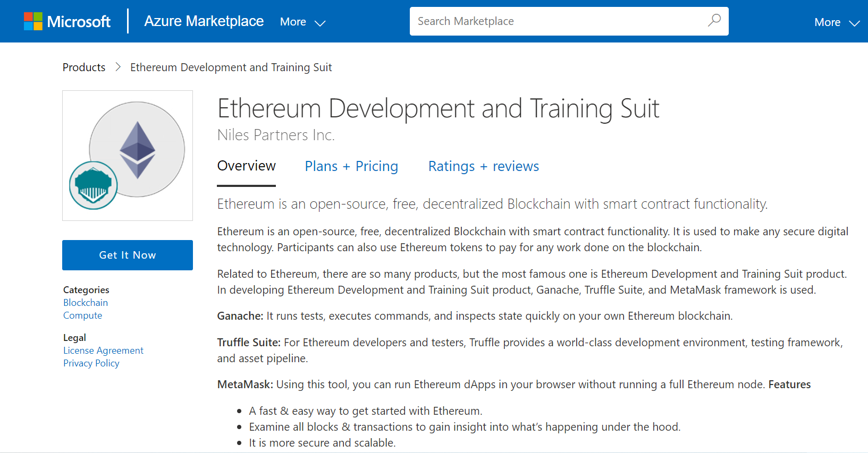Screen dimensions: 868x453
Task: Expand the More menu beside Azure Marketplace
Action: click(x=302, y=22)
